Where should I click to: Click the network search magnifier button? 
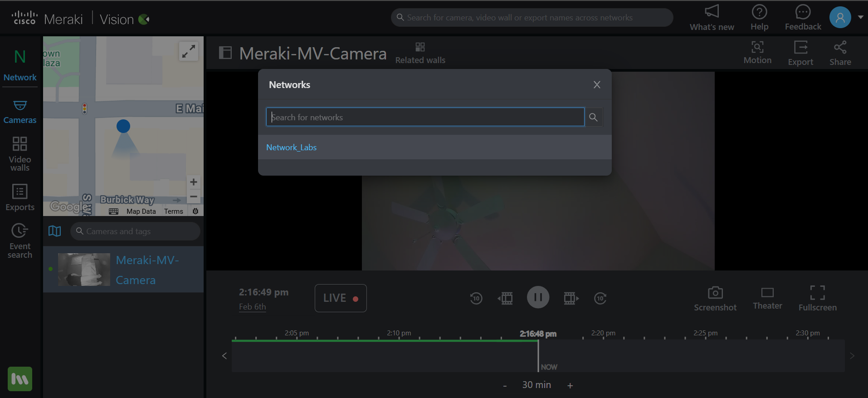[x=593, y=117]
